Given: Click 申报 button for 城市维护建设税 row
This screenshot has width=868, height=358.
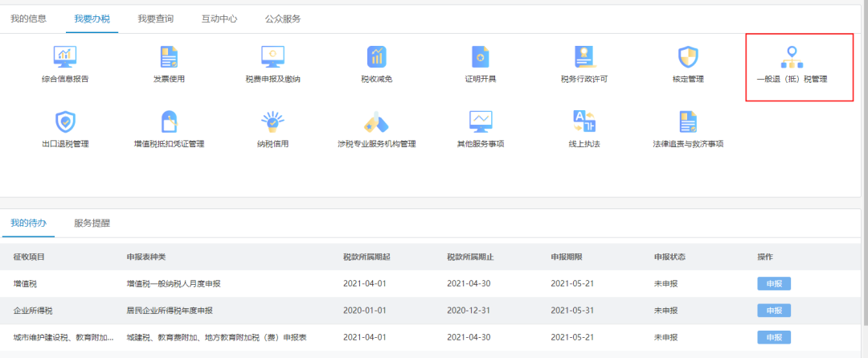Looking at the screenshot, I should tap(774, 337).
